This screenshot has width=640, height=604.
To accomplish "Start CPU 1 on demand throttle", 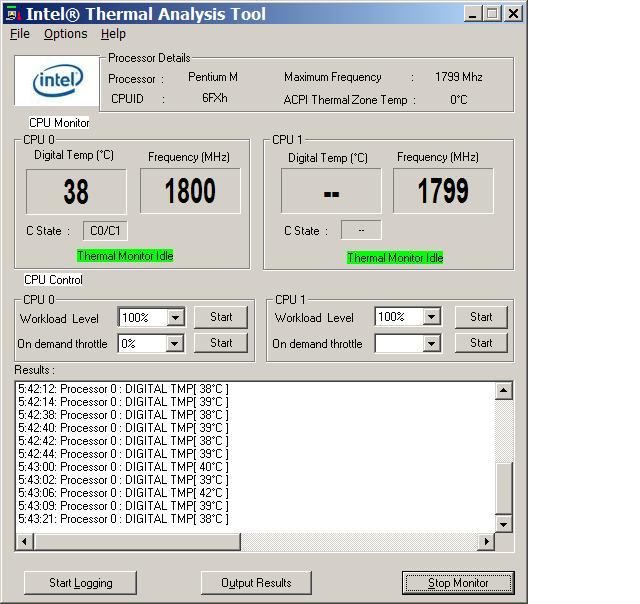I will (x=481, y=343).
